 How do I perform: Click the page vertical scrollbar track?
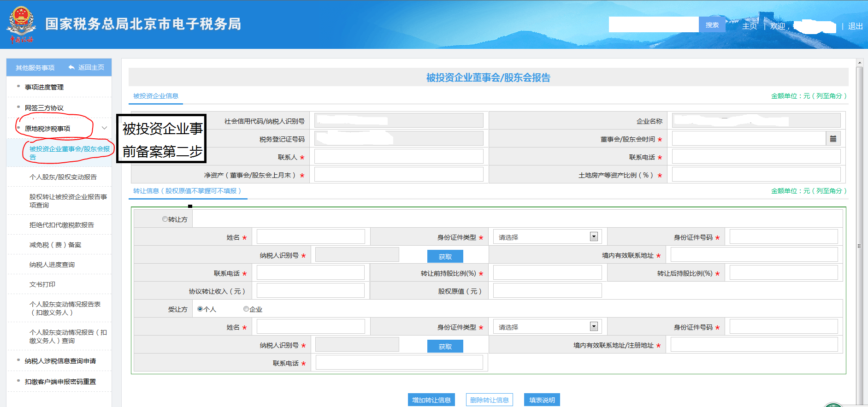pyautogui.click(x=859, y=236)
